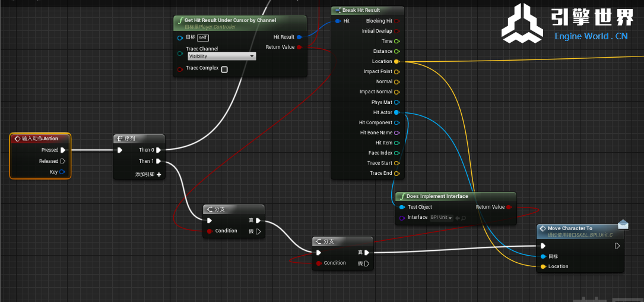Click the message envelope icon on Move Character To
Image resolution: width=644 pixels, height=302 pixels.
click(x=623, y=224)
